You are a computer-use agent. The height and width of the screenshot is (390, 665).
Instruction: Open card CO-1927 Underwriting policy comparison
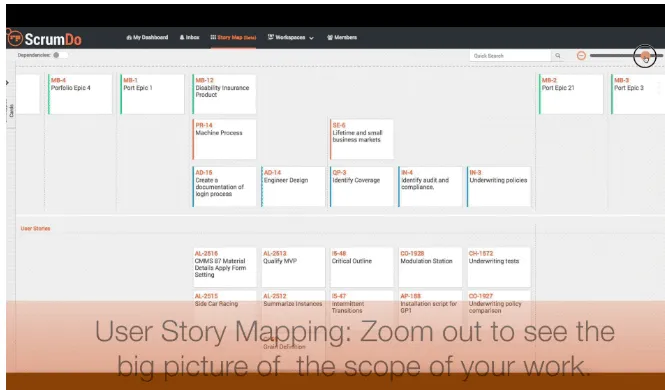(499, 309)
